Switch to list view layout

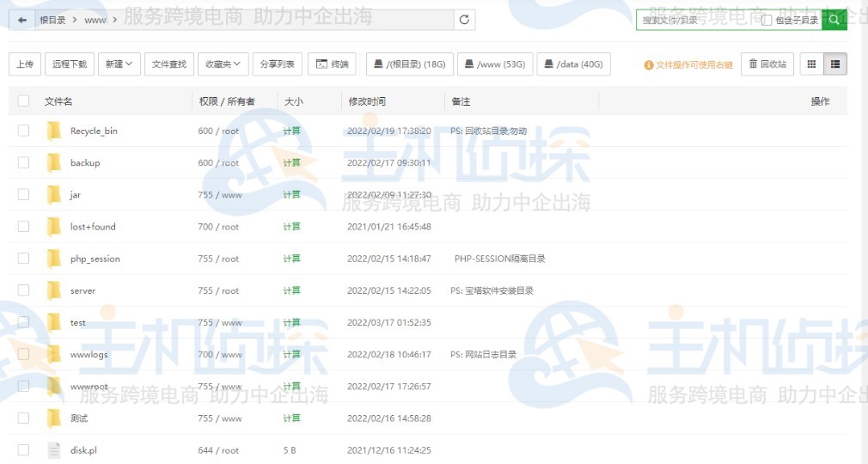coord(835,64)
